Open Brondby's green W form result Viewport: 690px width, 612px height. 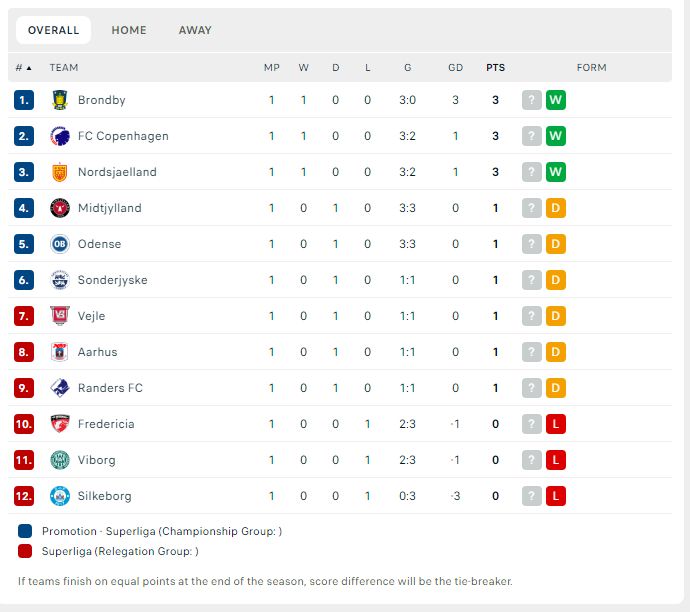point(556,100)
